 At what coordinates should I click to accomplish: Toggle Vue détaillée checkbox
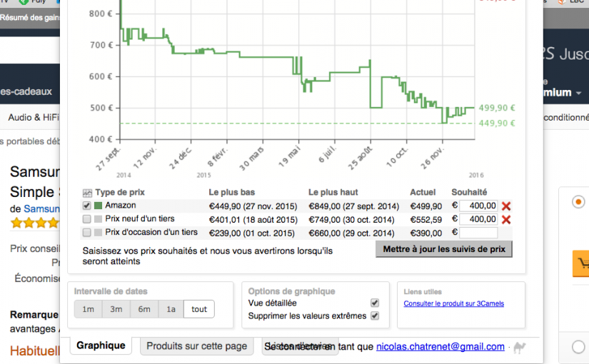tap(375, 303)
